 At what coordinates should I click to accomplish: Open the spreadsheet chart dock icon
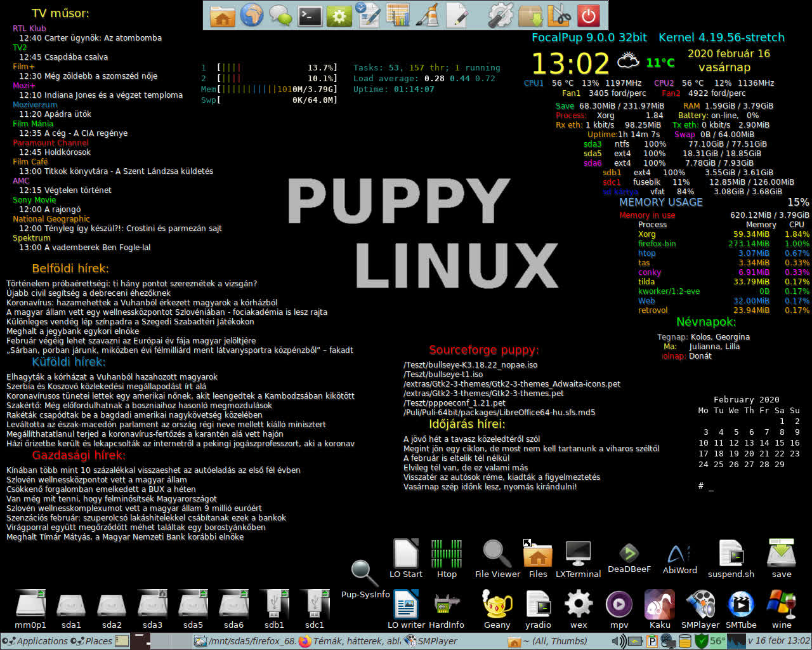[398, 15]
